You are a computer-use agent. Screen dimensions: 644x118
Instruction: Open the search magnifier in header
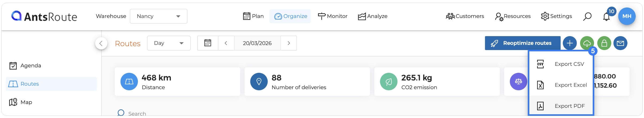[587, 16]
